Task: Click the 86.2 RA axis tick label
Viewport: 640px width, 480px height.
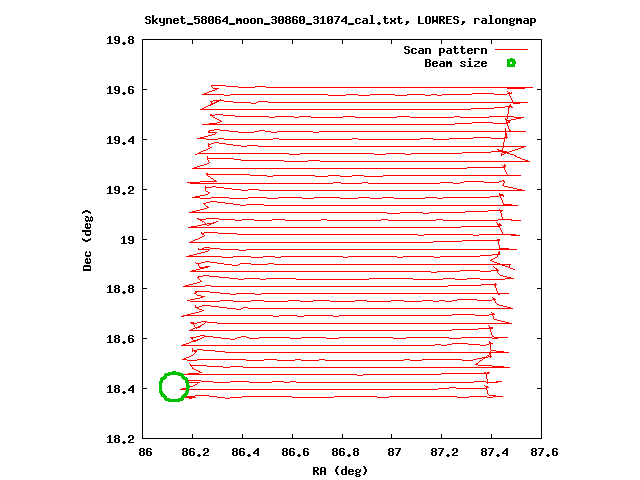Action: [x=196, y=452]
